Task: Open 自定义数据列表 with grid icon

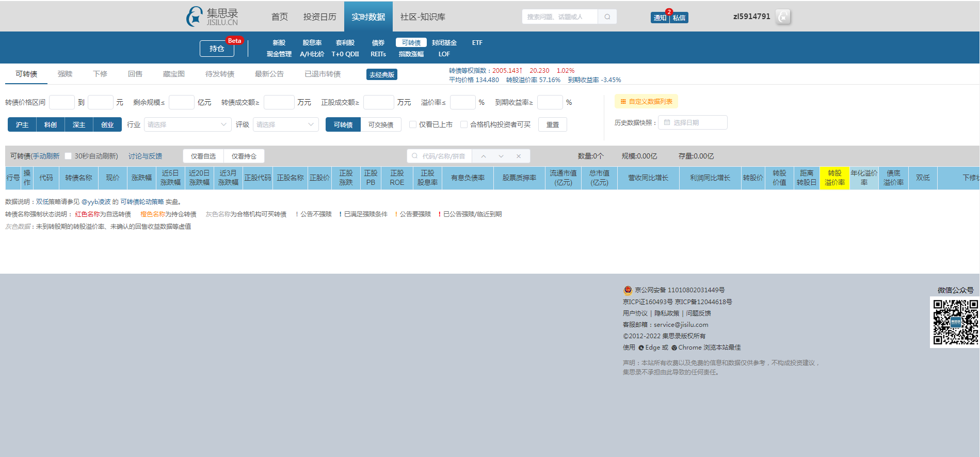Action: [x=646, y=102]
